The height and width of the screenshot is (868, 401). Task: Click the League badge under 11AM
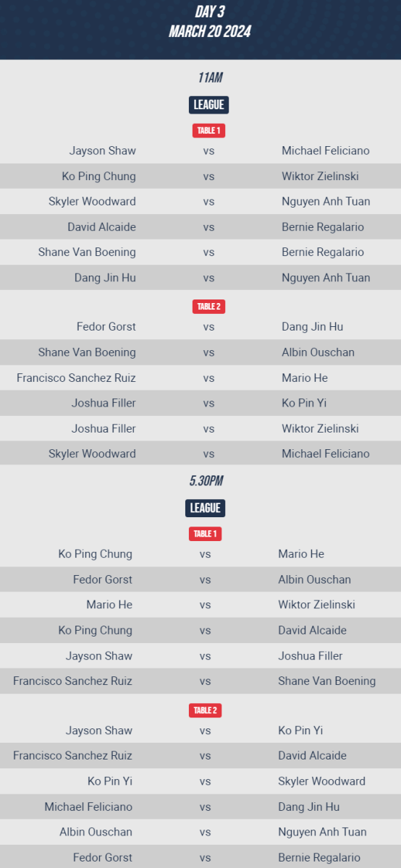pos(208,105)
